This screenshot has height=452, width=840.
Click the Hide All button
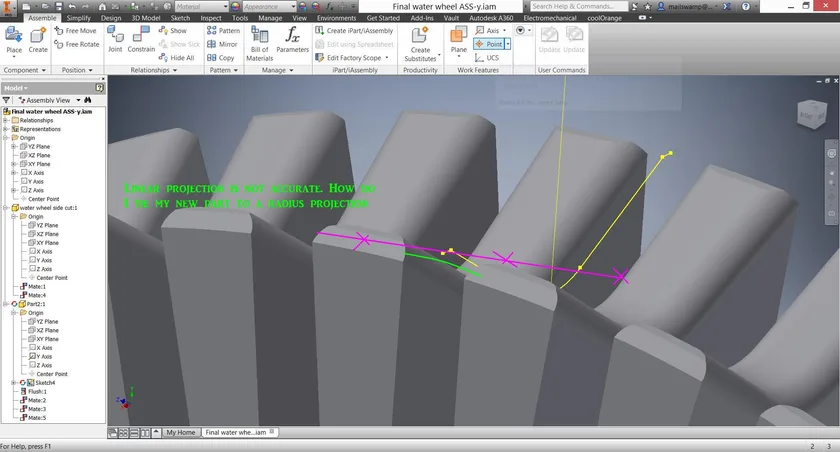click(x=177, y=58)
